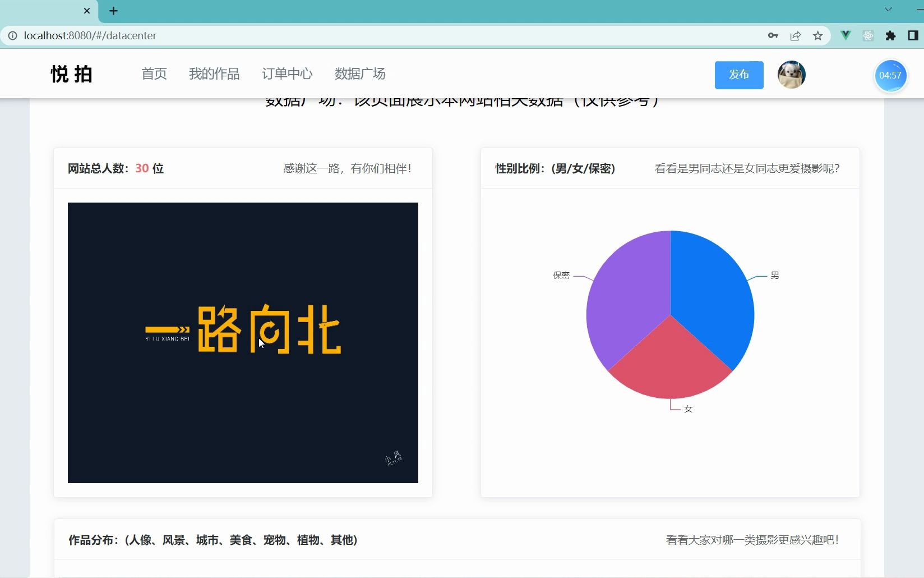Share this page via share icon
This screenshot has height=578, width=924.
(796, 35)
